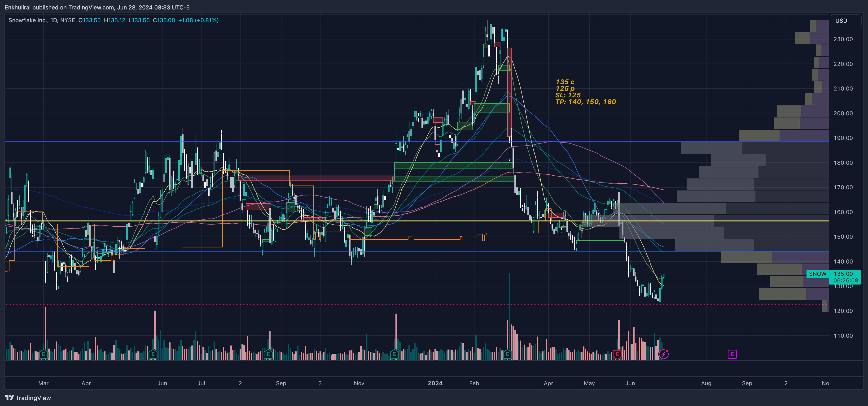
Task: Select the blue horizontal line near 188
Action: coord(303,142)
